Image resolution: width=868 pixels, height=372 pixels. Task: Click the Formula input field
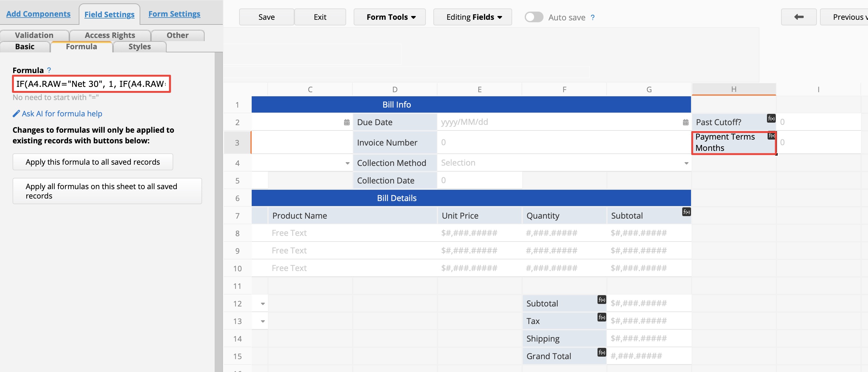(x=91, y=84)
